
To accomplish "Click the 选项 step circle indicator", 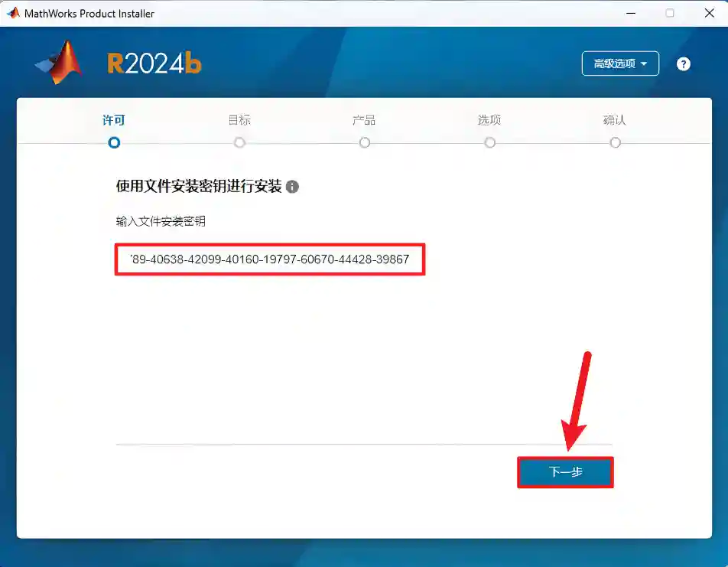I will (x=490, y=142).
